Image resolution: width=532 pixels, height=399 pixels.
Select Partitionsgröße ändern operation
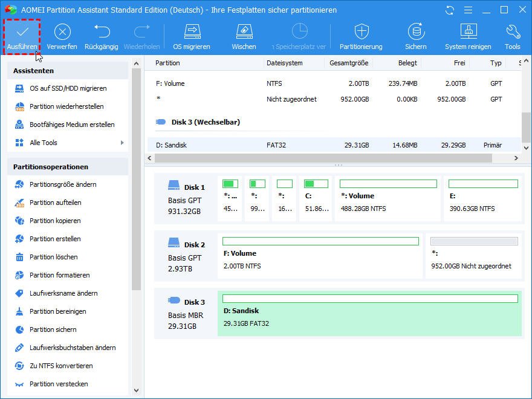click(x=63, y=184)
